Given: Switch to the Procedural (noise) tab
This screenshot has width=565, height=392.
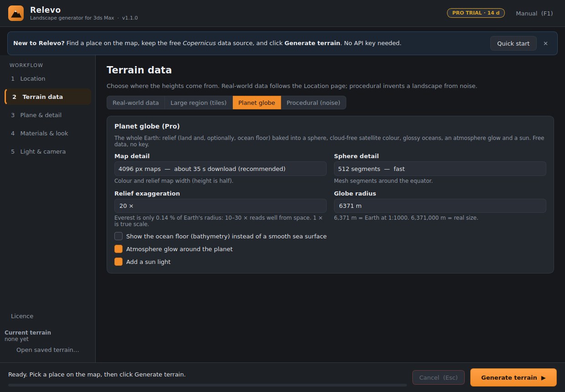Looking at the screenshot, I should 313,103.
